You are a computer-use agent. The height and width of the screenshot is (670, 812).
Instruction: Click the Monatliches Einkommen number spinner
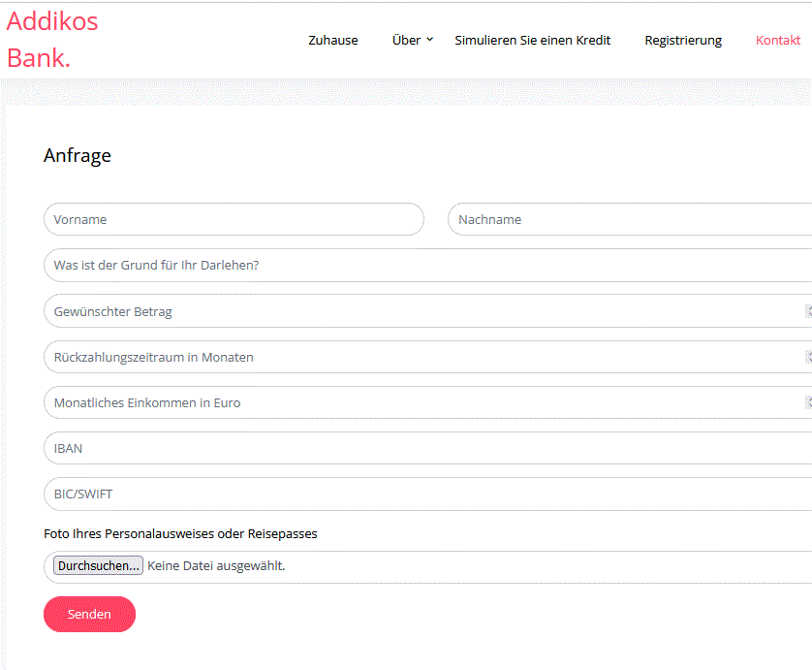coord(808,402)
